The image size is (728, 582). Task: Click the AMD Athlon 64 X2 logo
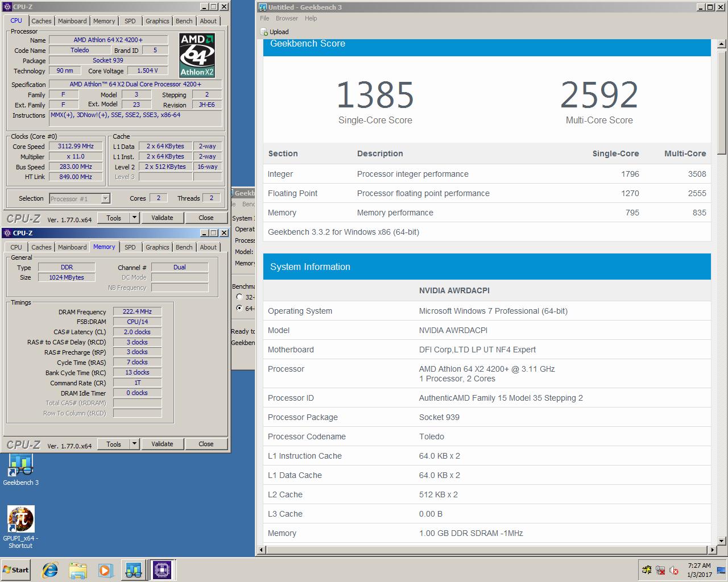197,55
